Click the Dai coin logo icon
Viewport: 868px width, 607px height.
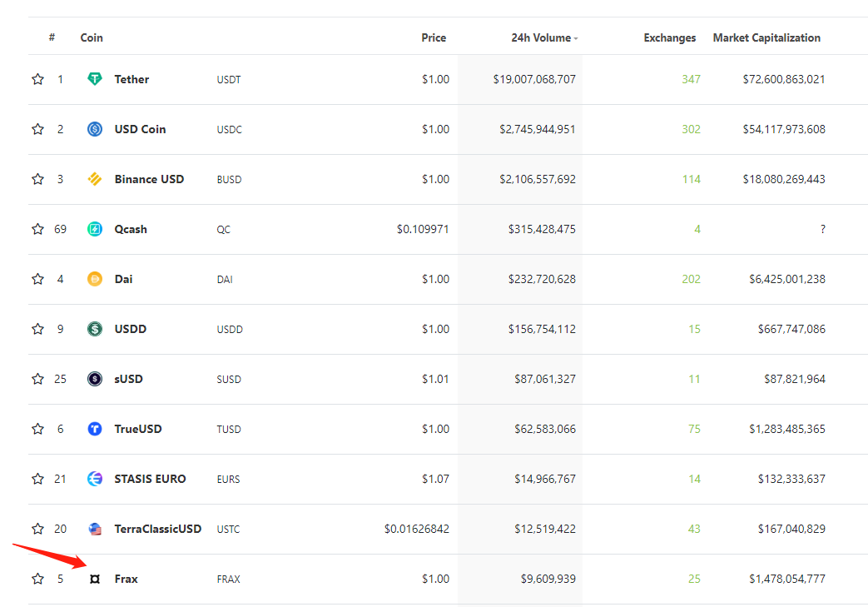click(x=95, y=279)
